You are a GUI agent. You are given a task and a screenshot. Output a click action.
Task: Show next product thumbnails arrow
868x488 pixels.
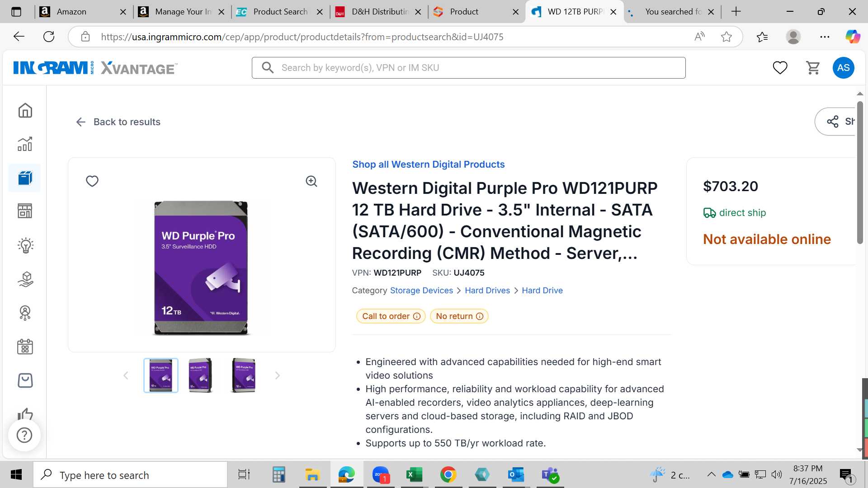(278, 375)
